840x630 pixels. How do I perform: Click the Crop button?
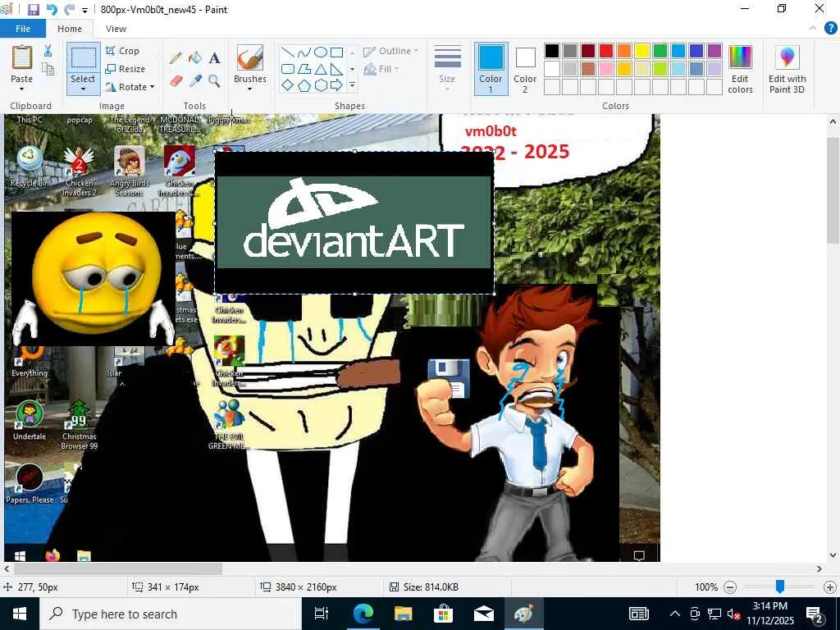click(123, 51)
